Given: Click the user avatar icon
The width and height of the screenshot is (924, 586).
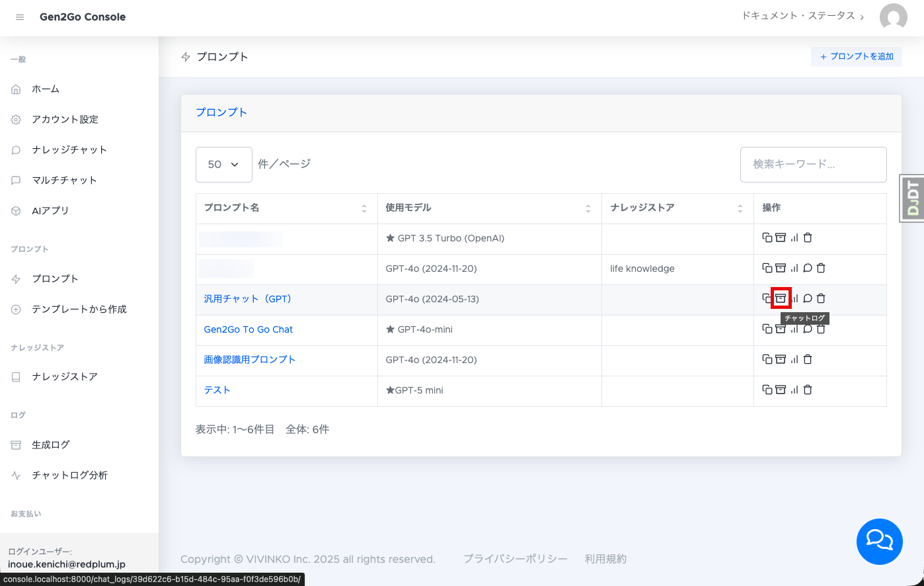Looking at the screenshot, I should 893,17.
